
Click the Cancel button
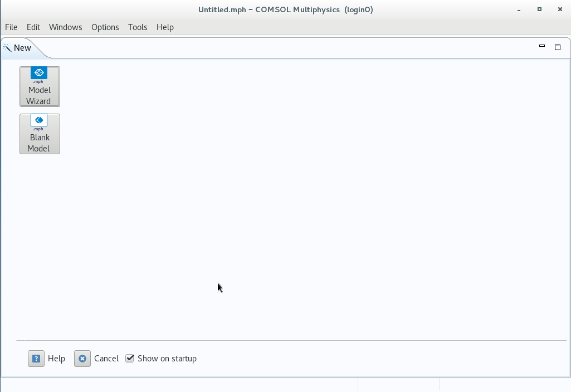click(x=106, y=359)
